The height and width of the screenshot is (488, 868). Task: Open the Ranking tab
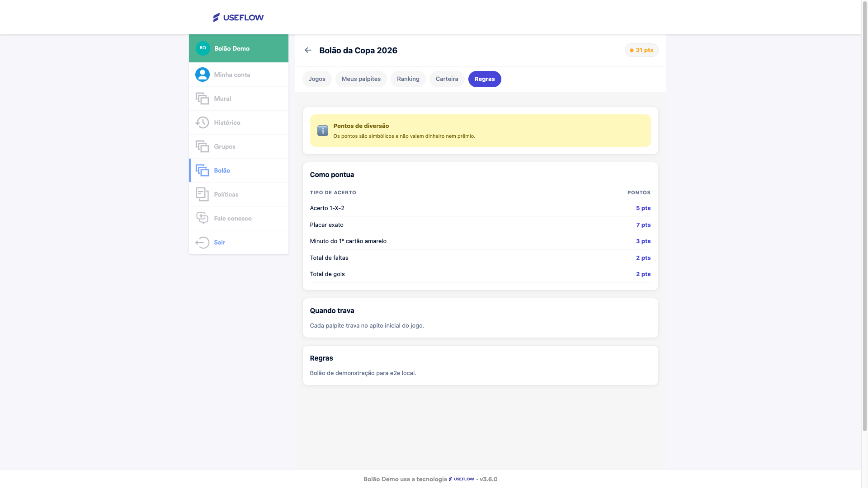[x=408, y=79]
